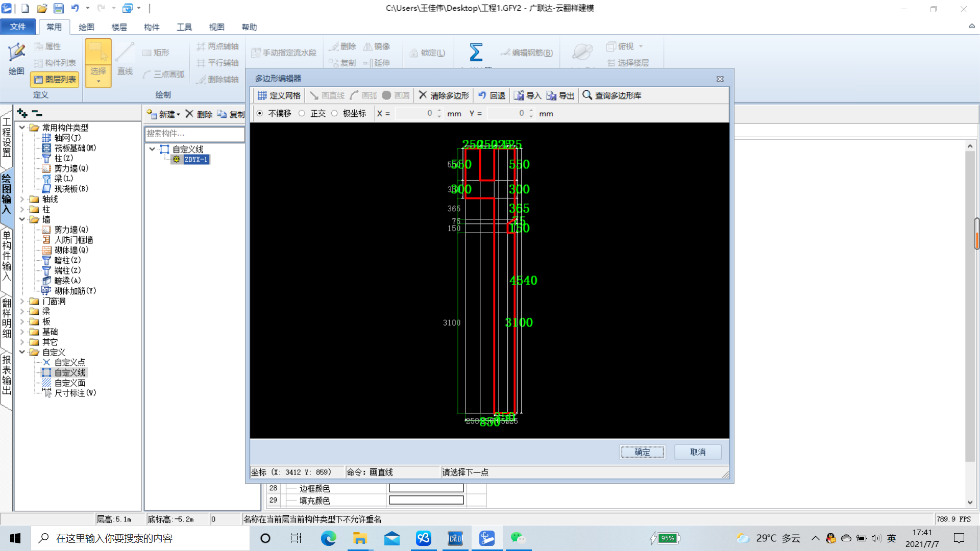Collapse the 常用构件类型 tree node
Image resolution: width=980 pixels, height=551 pixels.
(x=22, y=128)
